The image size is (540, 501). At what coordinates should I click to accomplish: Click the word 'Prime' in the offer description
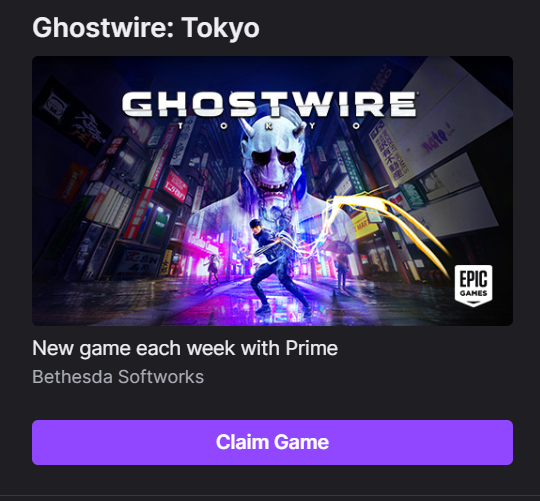click(x=312, y=348)
